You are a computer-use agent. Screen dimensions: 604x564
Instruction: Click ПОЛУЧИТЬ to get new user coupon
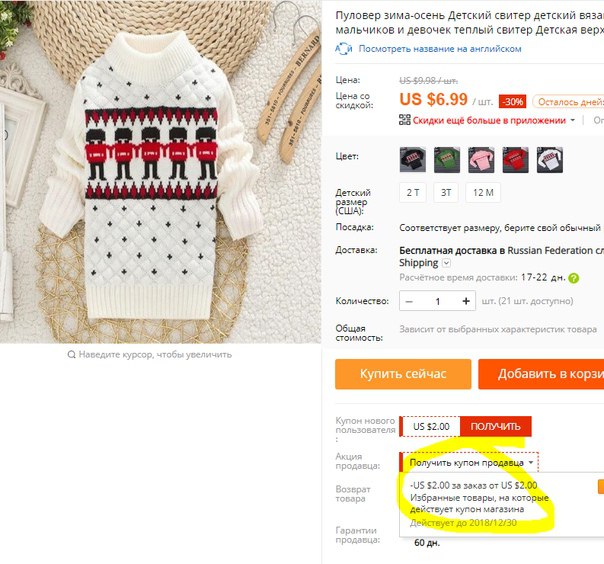pyautogui.click(x=495, y=426)
